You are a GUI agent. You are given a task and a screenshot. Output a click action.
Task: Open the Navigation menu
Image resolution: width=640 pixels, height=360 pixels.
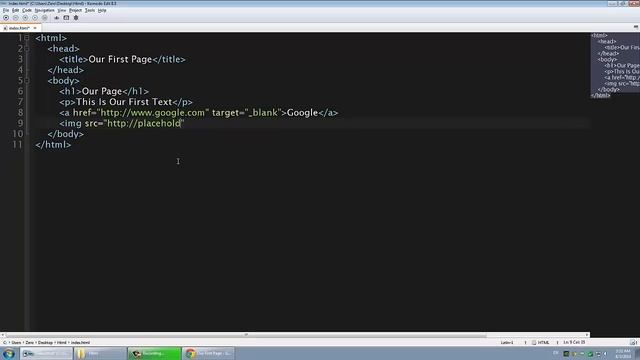click(44, 10)
